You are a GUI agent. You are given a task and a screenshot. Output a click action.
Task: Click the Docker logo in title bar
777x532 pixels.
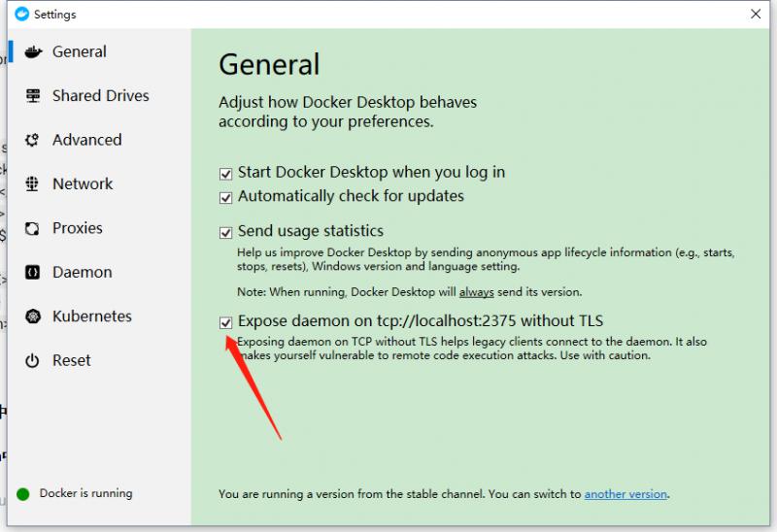[21, 15]
